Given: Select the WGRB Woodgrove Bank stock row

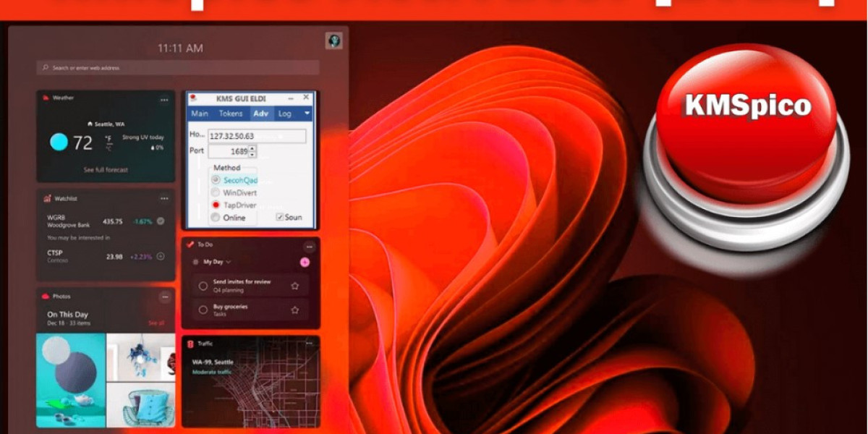Looking at the screenshot, I should click(x=106, y=221).
